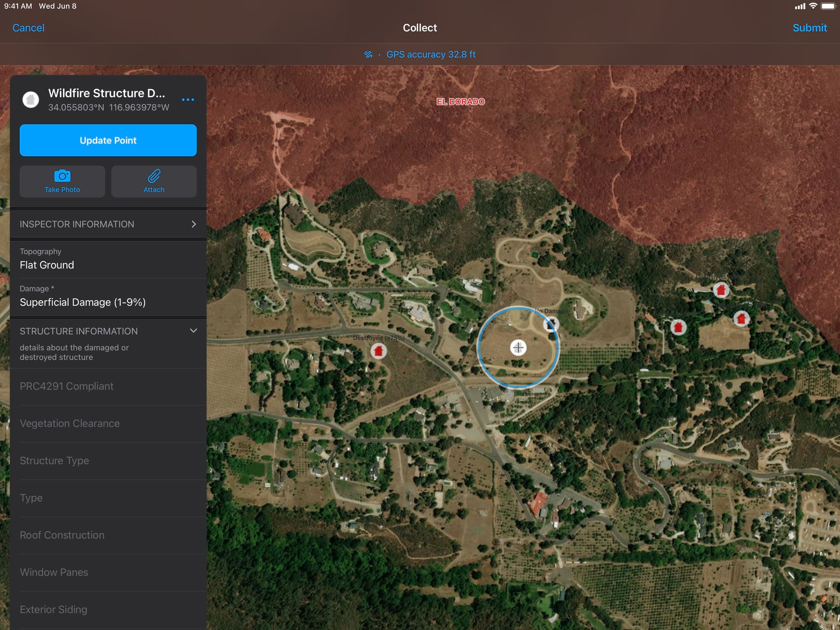
Task: Select the No Damage house marker
Action: 551,324
